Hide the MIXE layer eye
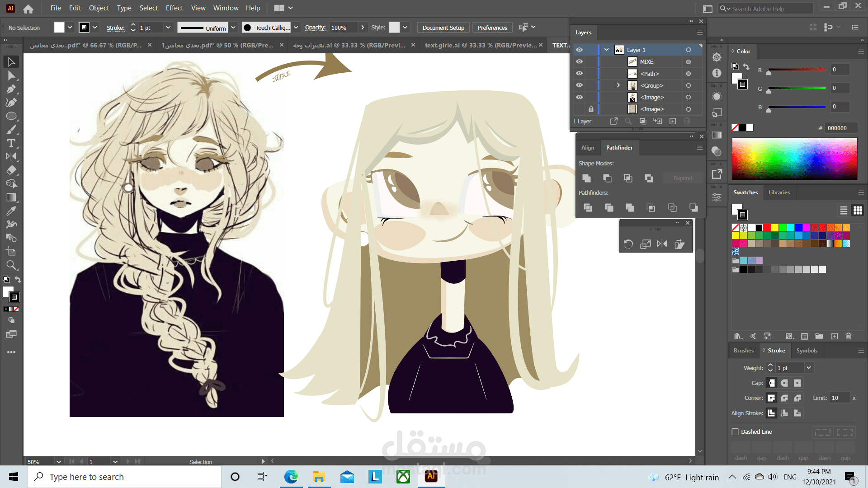 point(579,61)
